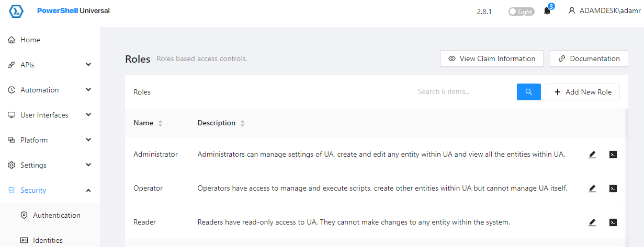The height and width of the screenshot is (247, 644).
Task: Expand the Automation sidebar section
Action: click(x=50, y=90)
